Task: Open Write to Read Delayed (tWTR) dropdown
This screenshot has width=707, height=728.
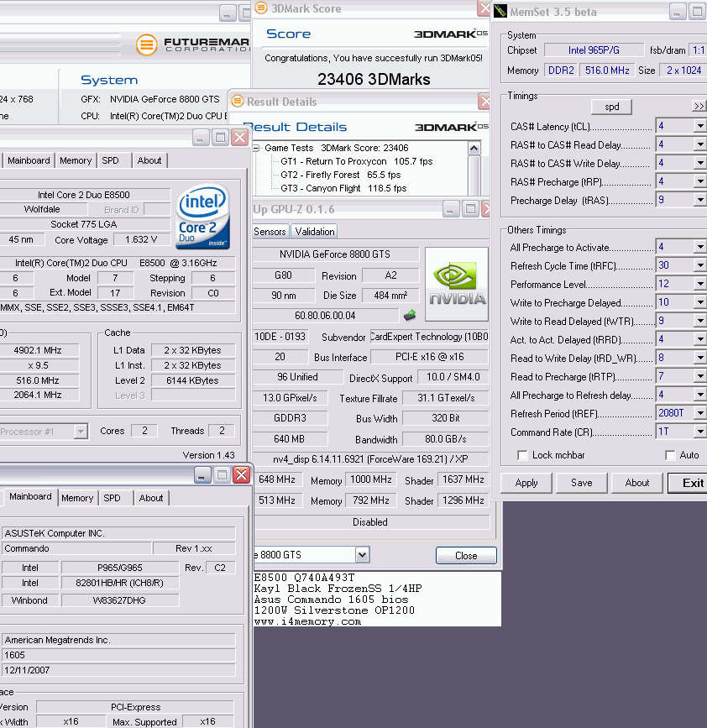Action: click(x=699, y=321)
